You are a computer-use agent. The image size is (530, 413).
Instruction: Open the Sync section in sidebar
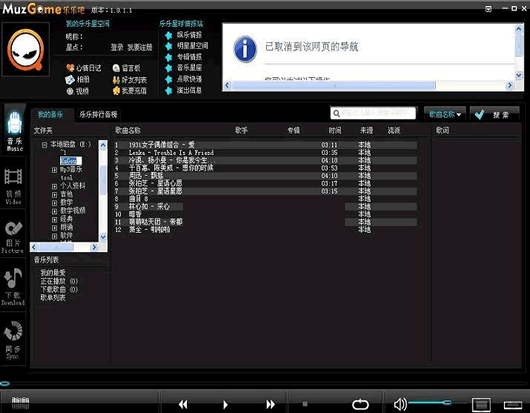tap(13, 339)
